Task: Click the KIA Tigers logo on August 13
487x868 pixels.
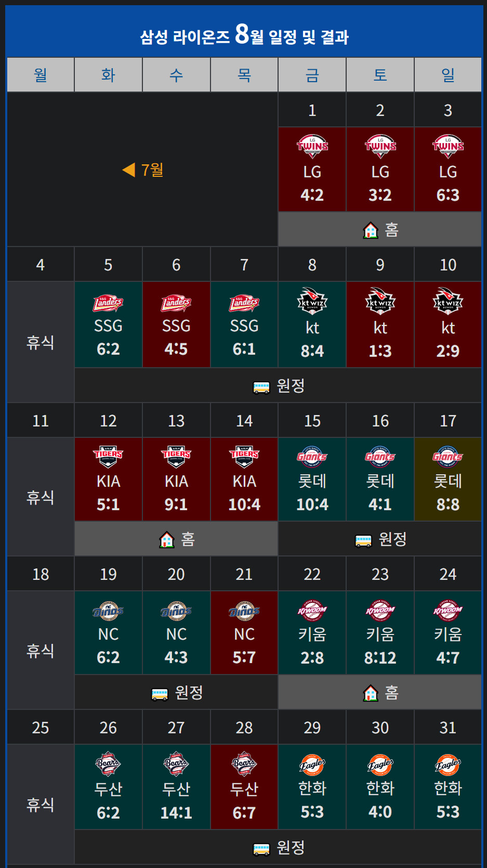Action: (x=176, y=456)
